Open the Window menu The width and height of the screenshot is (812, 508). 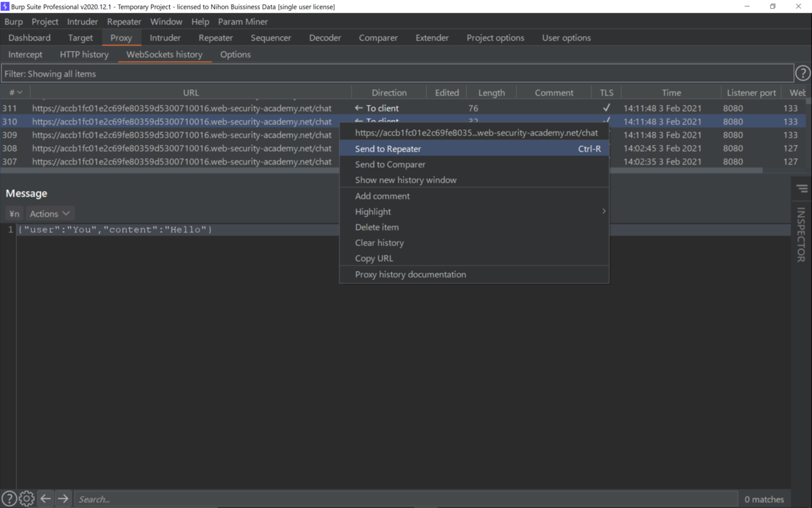point(166,22)
